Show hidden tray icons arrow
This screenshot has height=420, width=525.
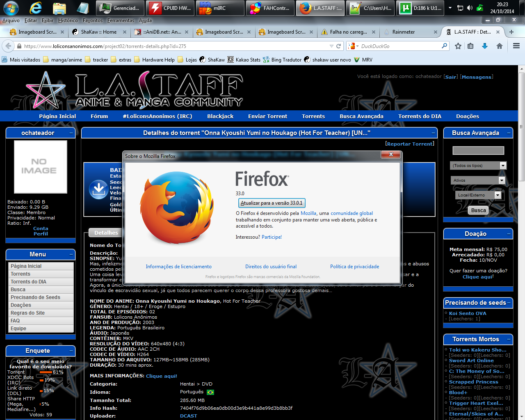coord(450,8)
